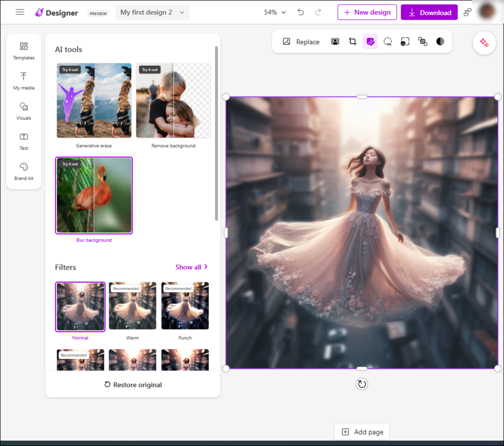Click the share people icon
The width and height of the screenshot is (504, 446).
coord(468,12)
